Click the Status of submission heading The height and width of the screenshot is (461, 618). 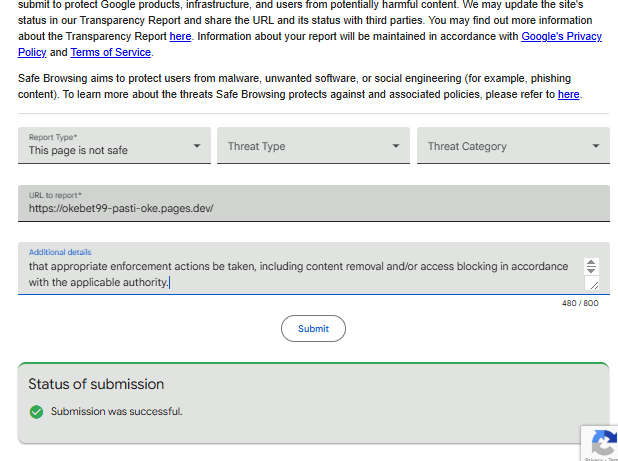click(x=96, y=384)
